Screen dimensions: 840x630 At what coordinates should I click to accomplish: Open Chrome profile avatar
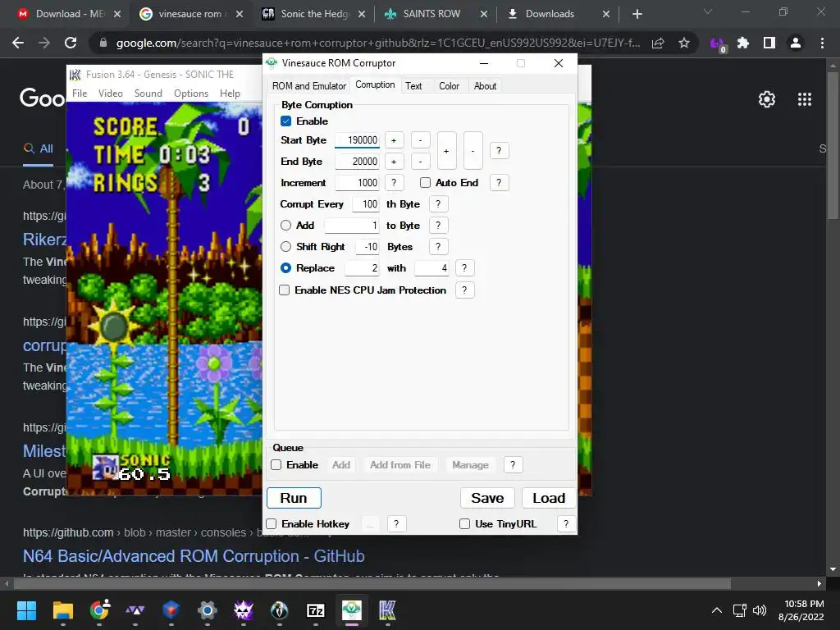tap(796, 43)
